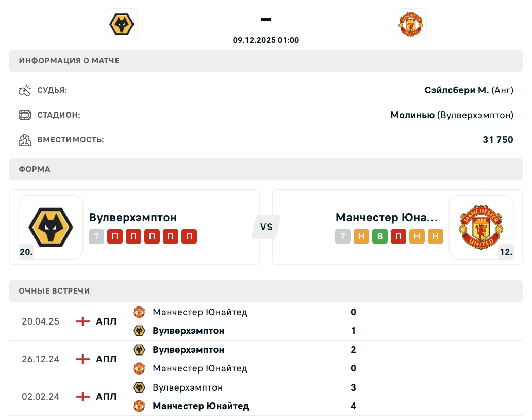Open the large Wolverhampton logo in the form section
This screenshot has width=532, height=420.
(x=51, y=227)
